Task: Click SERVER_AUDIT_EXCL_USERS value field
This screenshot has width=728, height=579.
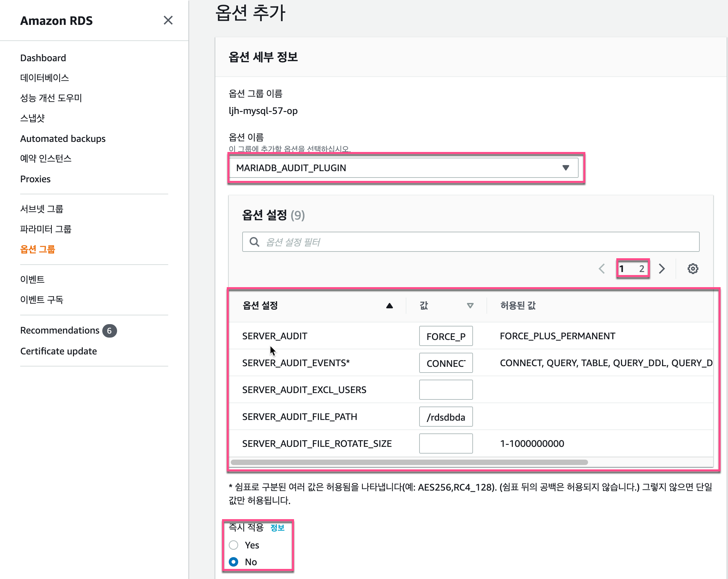Action: pyautogui.click(x=446, y=390)
